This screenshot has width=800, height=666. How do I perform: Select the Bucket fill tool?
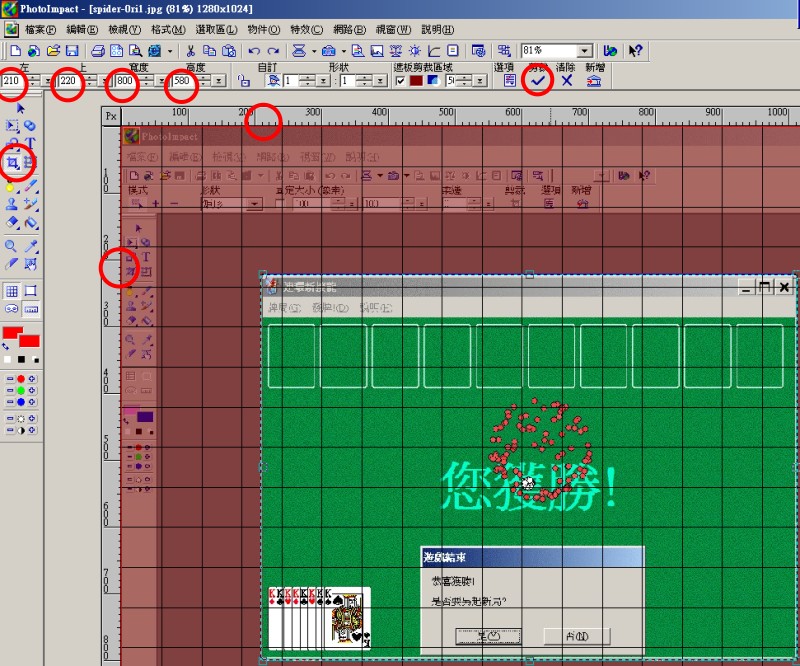coord(31,223)
